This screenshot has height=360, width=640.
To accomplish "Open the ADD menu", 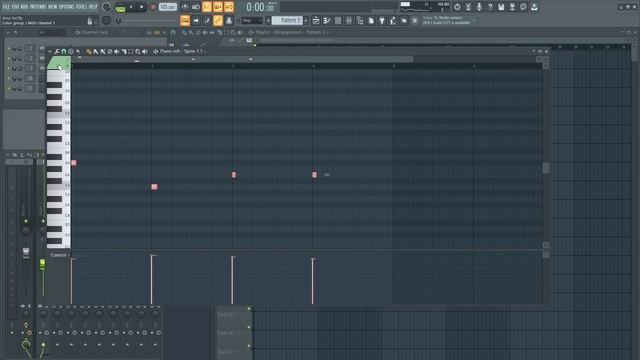I will (24, 7).
